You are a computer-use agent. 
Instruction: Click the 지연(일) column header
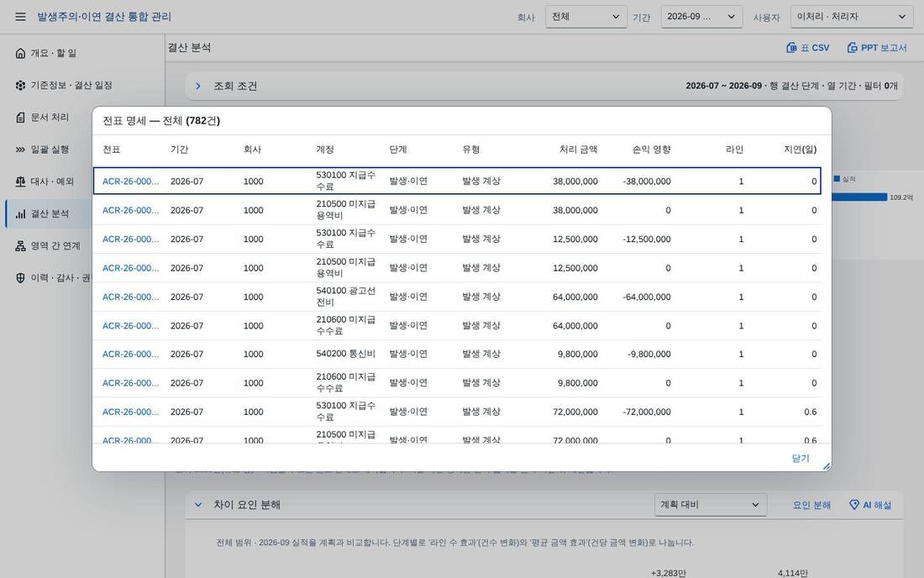pos(800,150)
